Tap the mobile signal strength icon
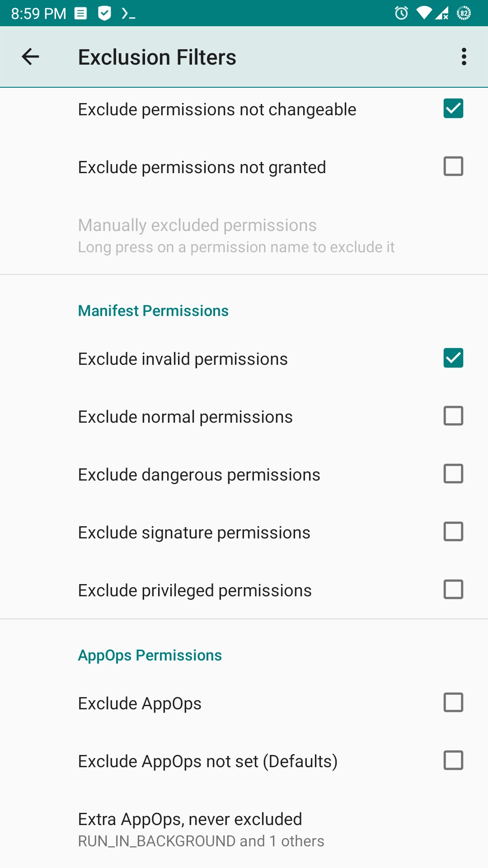 pyautogui.click(x=442, y=13)
